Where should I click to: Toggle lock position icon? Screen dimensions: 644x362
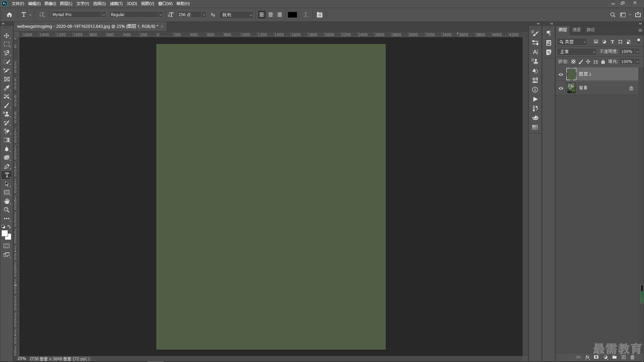point(588,62)
